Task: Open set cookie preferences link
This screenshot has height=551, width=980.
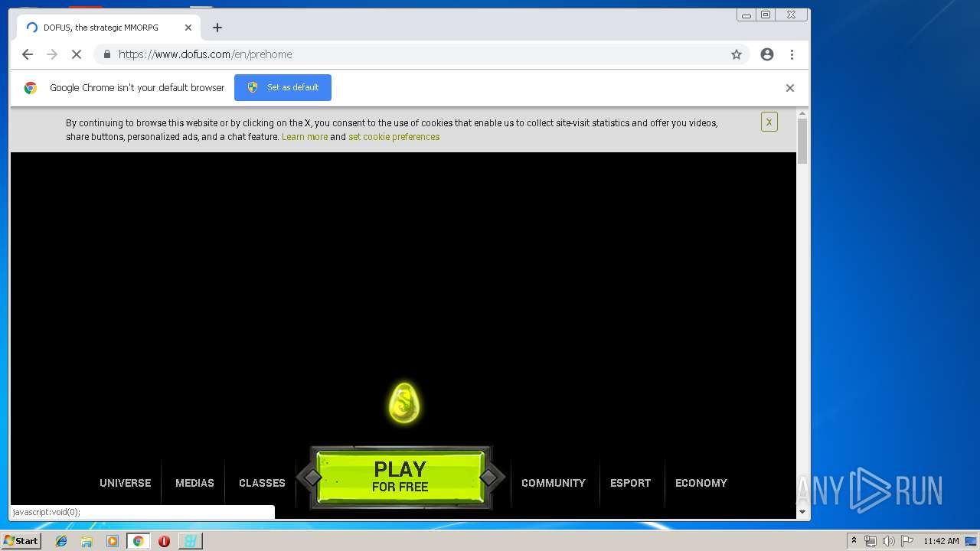Action: pos(394,137)
